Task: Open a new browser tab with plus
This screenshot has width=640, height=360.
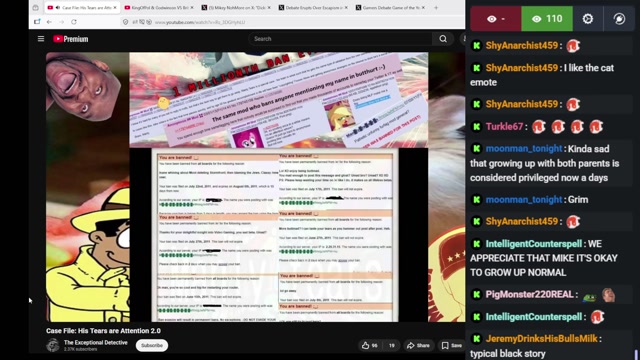Action: pos(436,7)
